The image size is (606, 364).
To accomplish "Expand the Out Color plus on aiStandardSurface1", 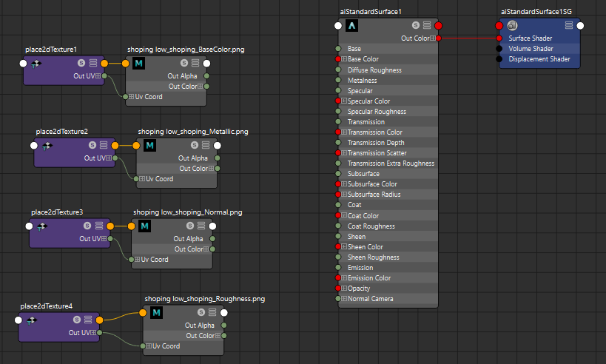I will coord(432,38).
